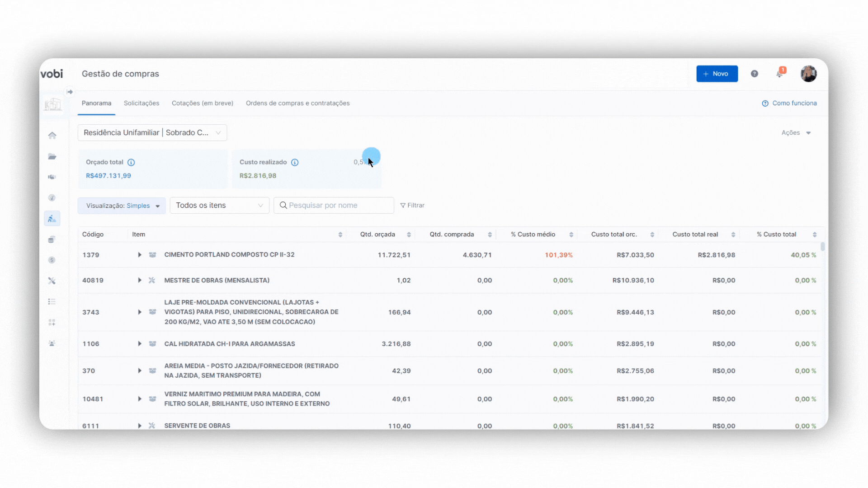Click the open folder sidebar icon
Screen dimensions: 868x488
pyautogui.click(x=52, y=156)
